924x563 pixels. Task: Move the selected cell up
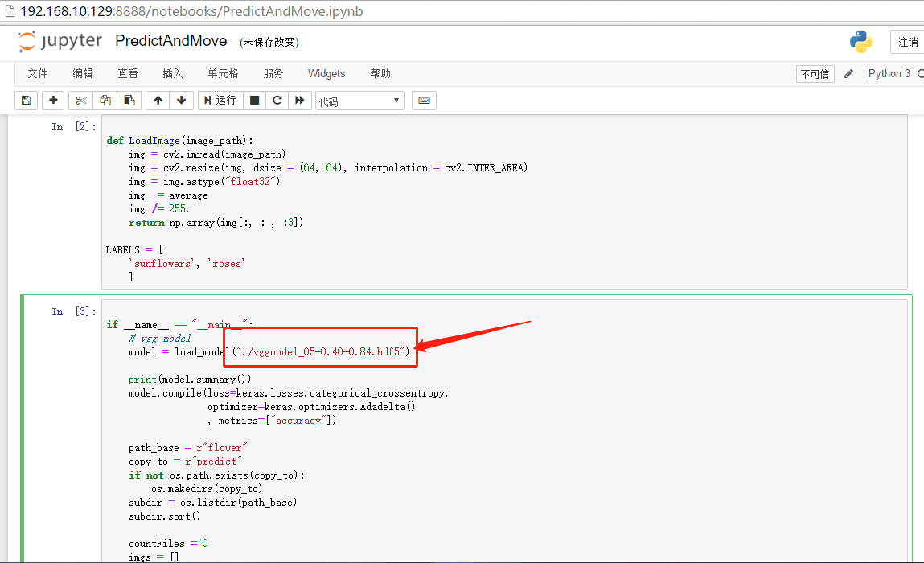point(158,101)
